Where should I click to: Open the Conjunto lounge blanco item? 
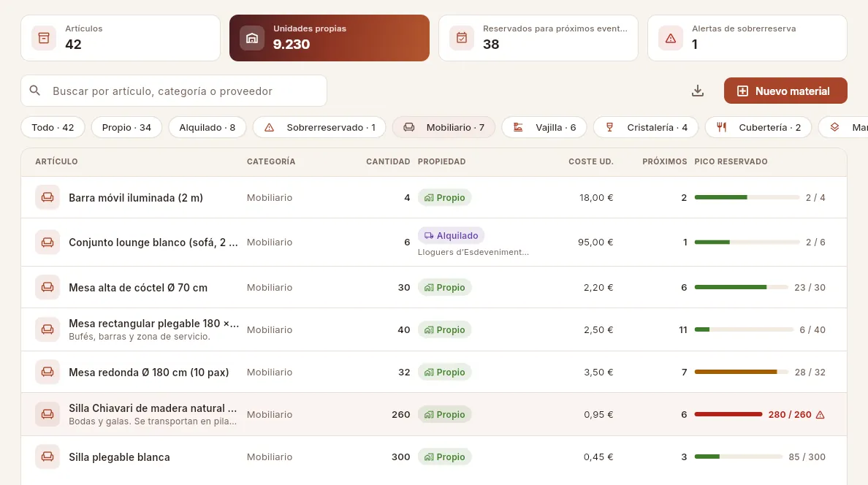pyautogui.click(x=153, y=242)
